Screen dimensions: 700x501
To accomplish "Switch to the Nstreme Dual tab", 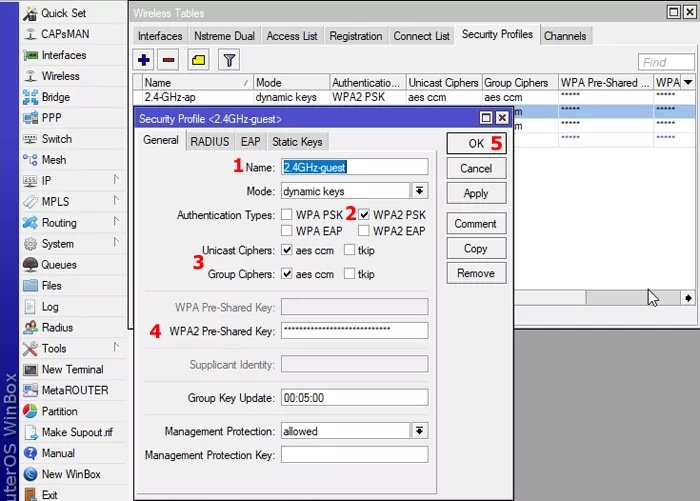I will pos(224,36).
